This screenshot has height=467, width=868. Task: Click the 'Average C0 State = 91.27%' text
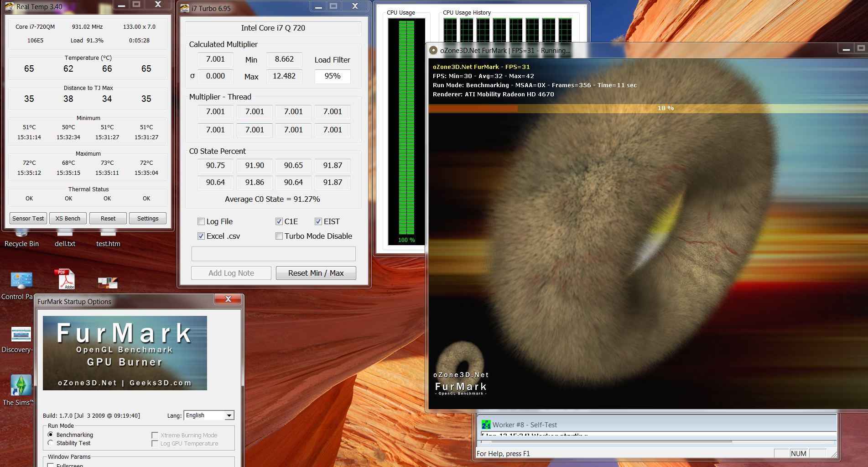pos(272,199)
